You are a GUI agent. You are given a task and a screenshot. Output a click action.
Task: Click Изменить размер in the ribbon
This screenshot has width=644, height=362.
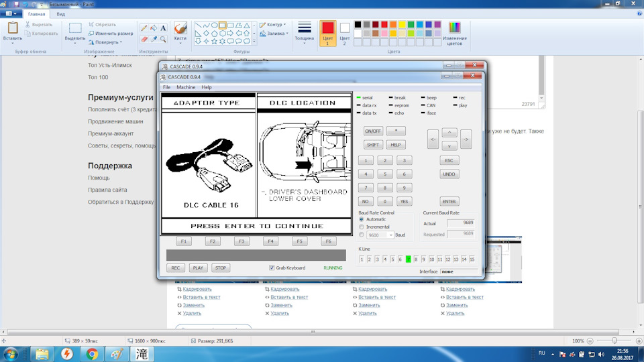tap(111, 34)
